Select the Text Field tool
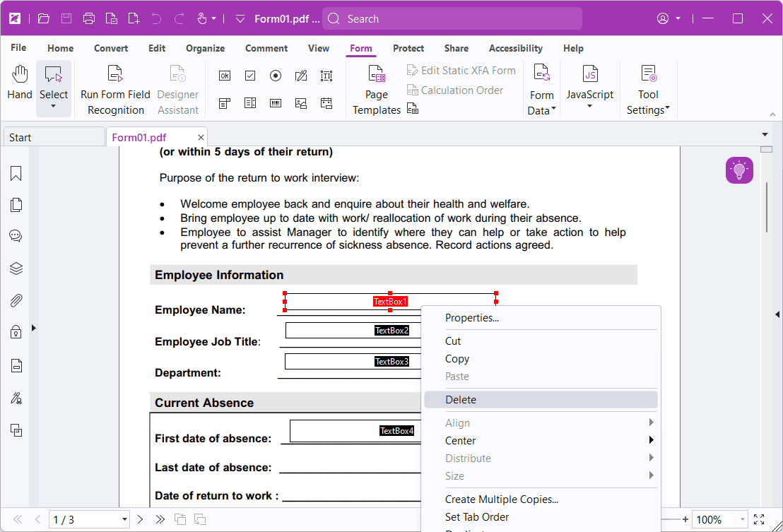Screen dimensions: 783x532 tap(326, 75)
